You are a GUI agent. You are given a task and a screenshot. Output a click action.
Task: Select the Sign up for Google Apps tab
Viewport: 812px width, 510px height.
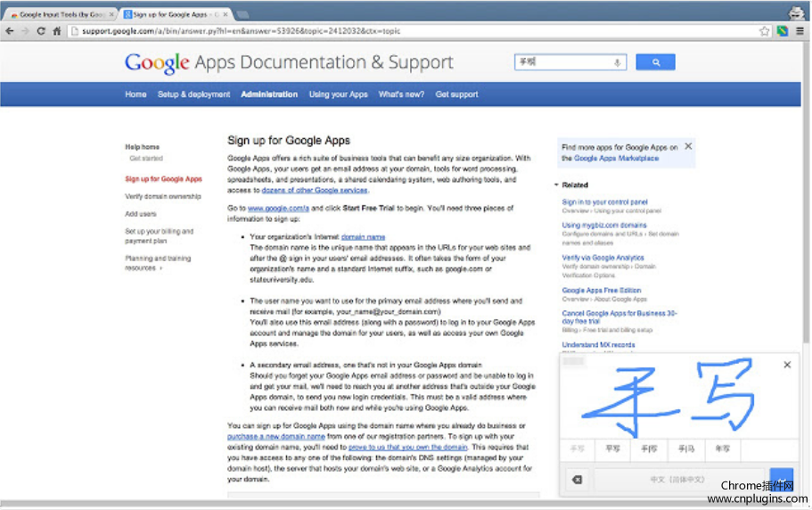[x=175, y=14]
